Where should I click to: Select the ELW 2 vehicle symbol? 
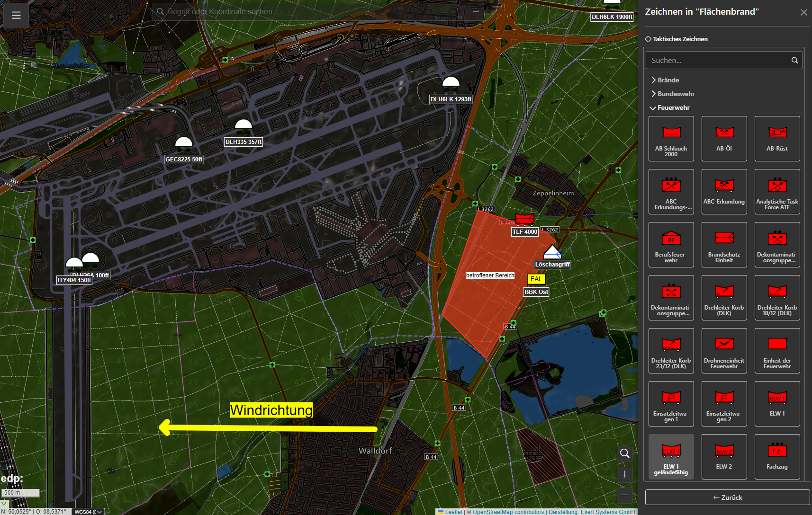point(724,456)
